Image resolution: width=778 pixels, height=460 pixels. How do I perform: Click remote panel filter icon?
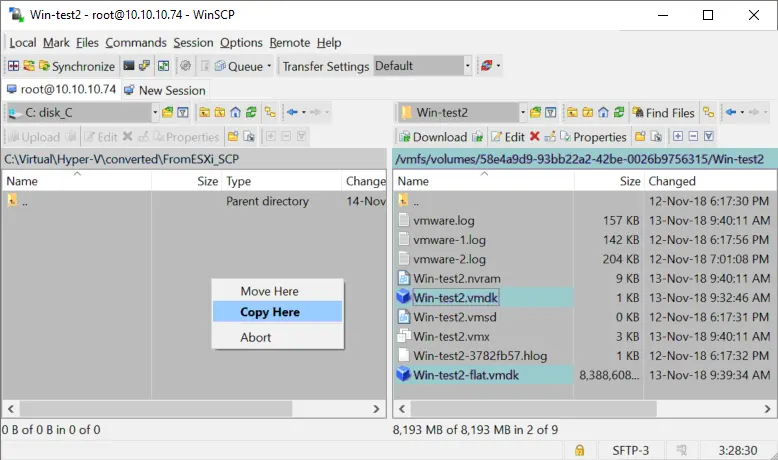[x=550, y=113]
